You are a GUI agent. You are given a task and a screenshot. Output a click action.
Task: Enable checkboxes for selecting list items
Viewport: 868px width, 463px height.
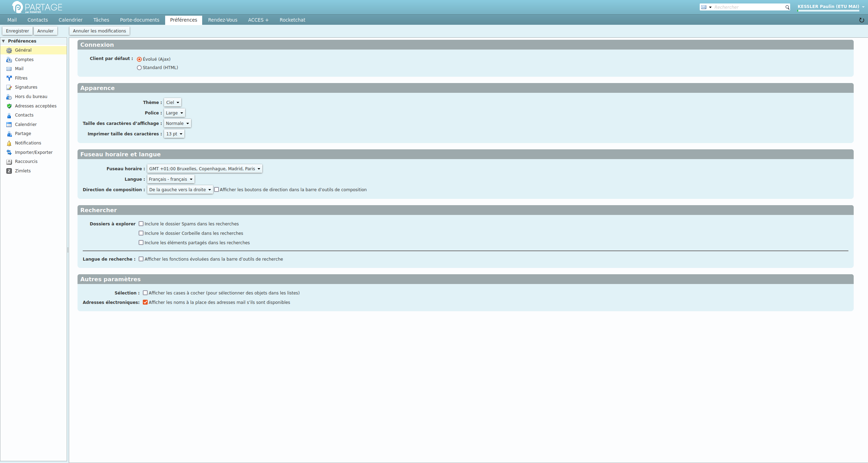tap(145, 293)
